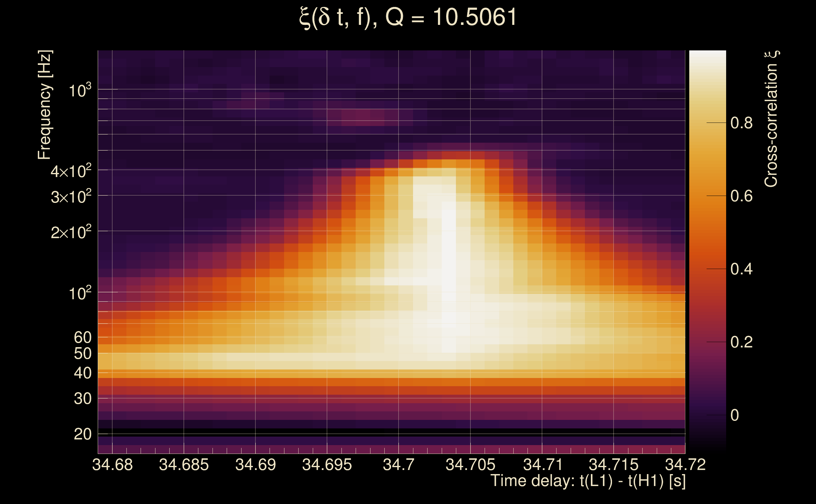The width and height of the screenshot is (816, 504).
Task: Click the 0 colorbar tick label
Action: (x=734, y=415)
